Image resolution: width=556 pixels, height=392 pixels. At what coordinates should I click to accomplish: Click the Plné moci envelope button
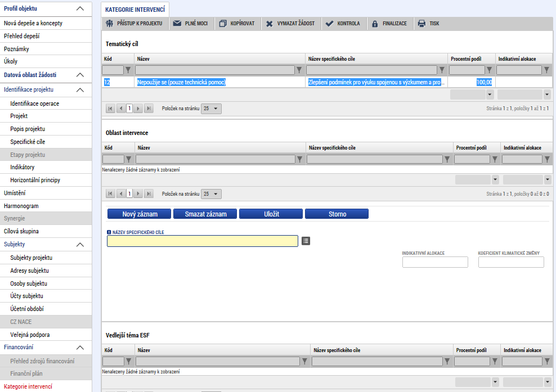click(190, 24)
